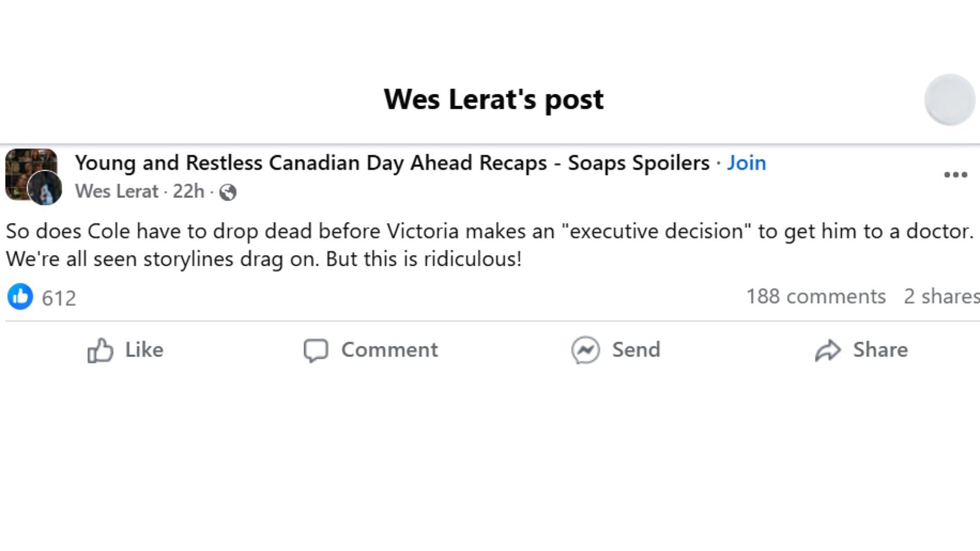Click the 22h post timestamp
The image size is (980, 551).
point(188,191)
